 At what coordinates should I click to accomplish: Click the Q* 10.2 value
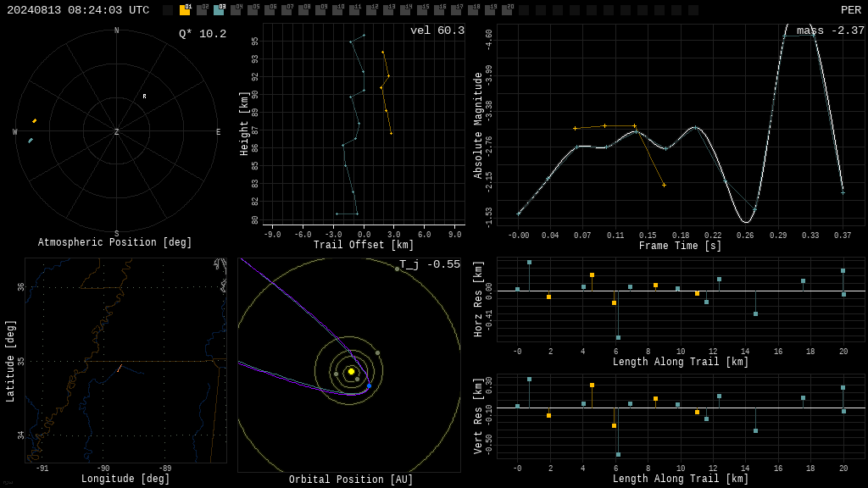(203, 34)
